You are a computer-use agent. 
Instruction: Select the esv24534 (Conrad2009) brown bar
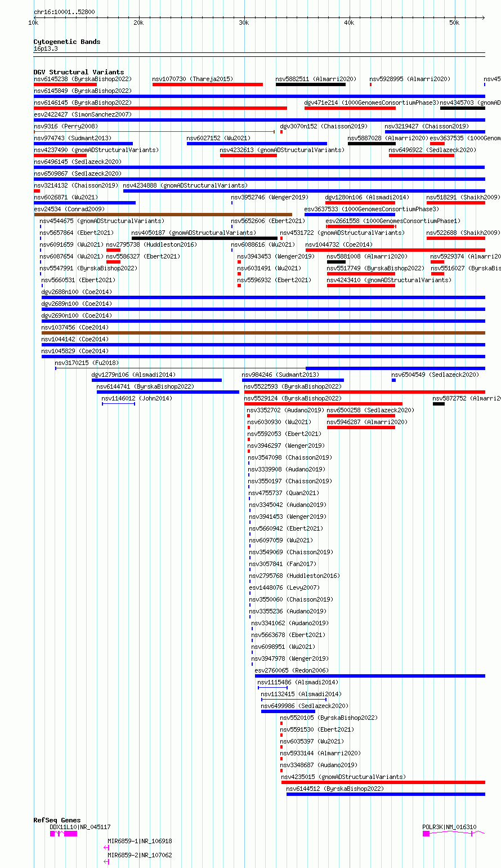(163, 215)
